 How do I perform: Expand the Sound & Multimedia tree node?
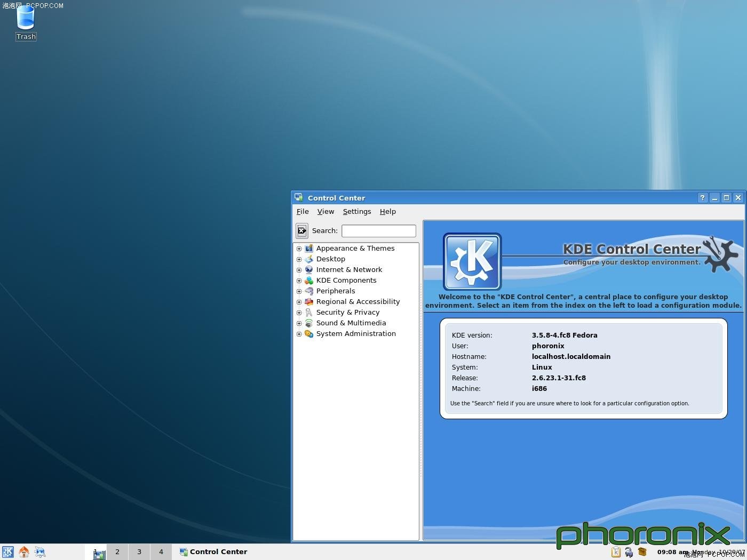[299, 324]
